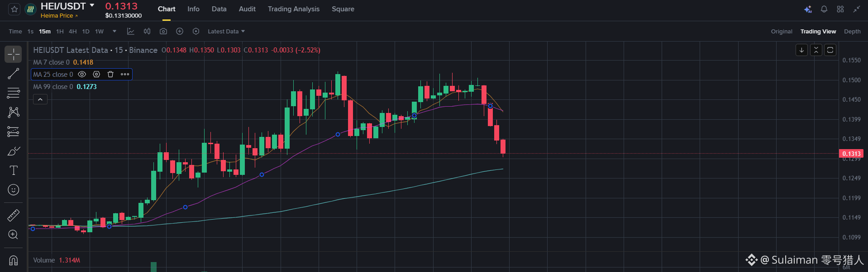
Task: Select the 4H time interval
Action: click(x=72, y=31)
